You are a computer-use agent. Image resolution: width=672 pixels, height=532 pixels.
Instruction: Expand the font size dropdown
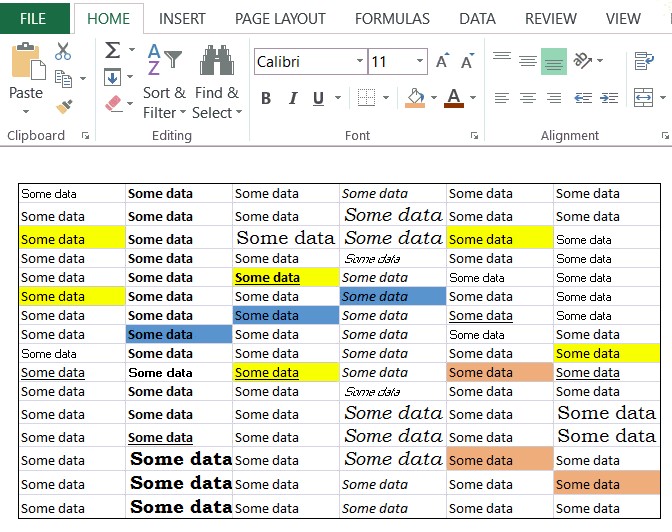pyautogui.click(x=421, y=62)
